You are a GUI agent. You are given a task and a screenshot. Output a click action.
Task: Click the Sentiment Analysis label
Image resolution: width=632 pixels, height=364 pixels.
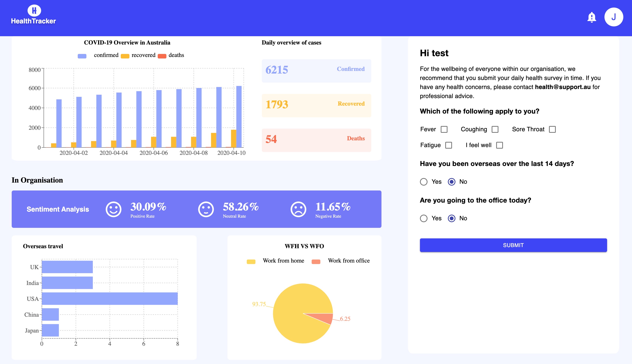point(58,209)
